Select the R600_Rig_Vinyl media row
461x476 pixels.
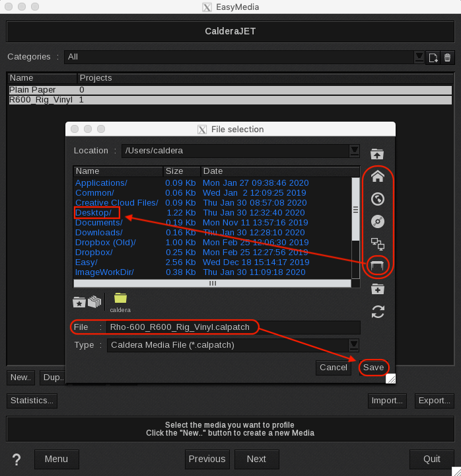[x=230, y=100]
